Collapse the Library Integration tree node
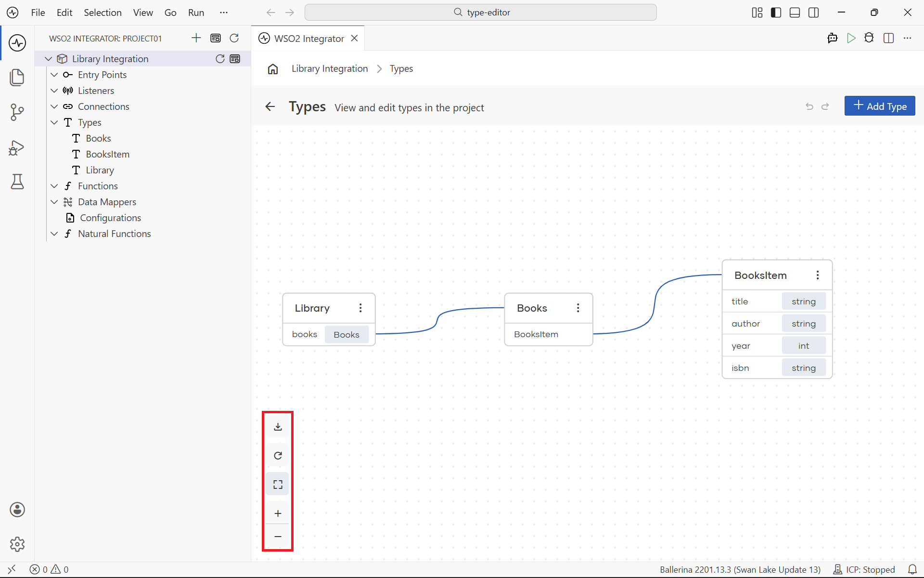The height and width of the screenshot is (578, 924). click(x=48, y=59)
